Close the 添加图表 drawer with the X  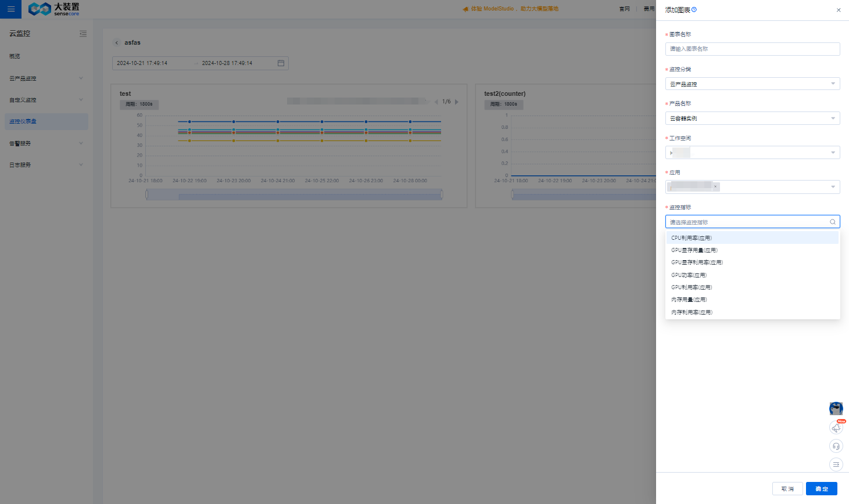(838, 10)
